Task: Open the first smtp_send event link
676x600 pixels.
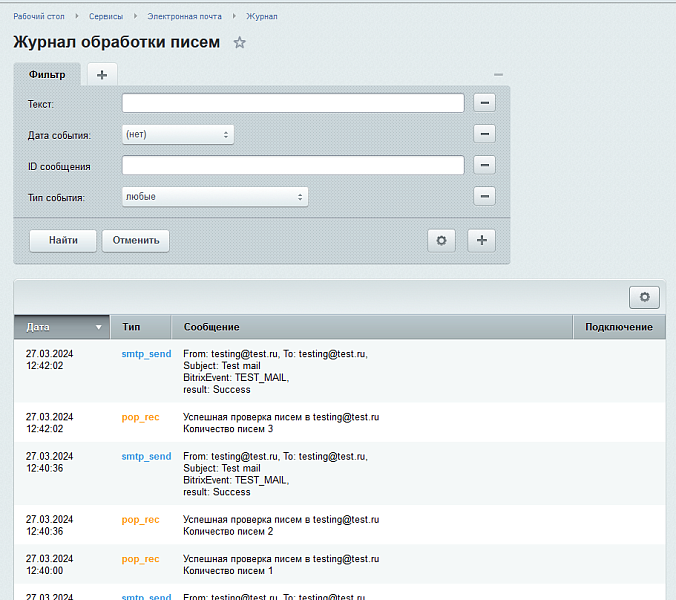Action: pyautogui.click(x=146, y=354)
